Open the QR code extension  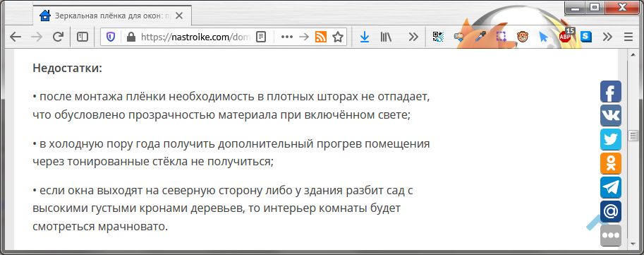click(x=439, y=37)
